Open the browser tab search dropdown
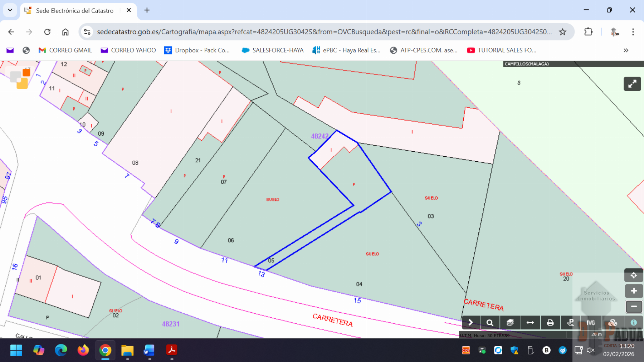The width and height of the screenshot is (644, 362). [10, 10]
